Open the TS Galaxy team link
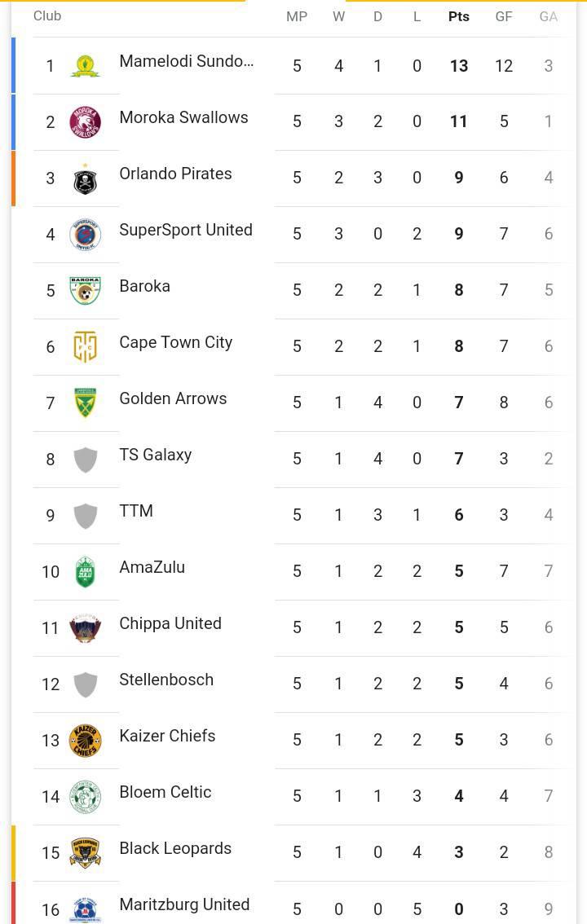Viewport: 587px width, 924px height. click(156, 455)
